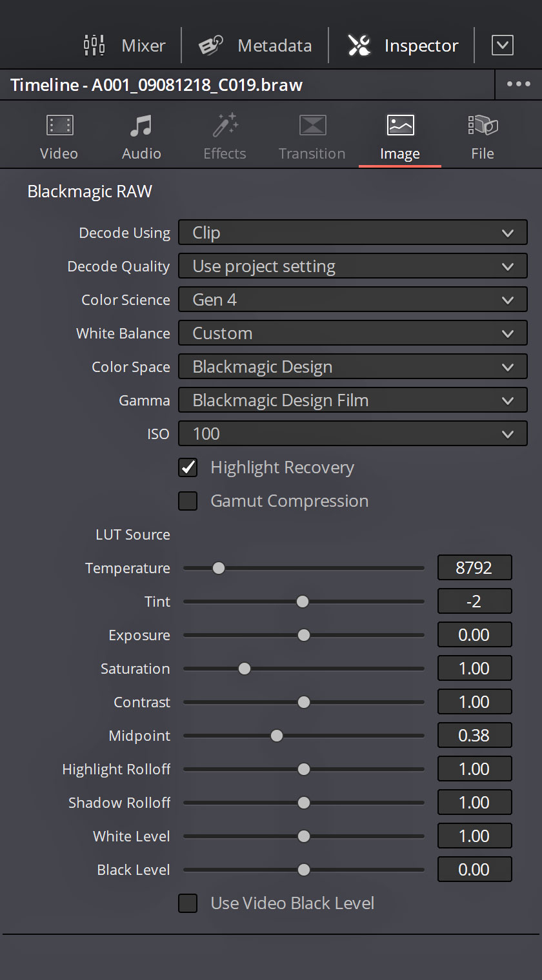Open the ISO dropdown

click(x=352, y=434)
